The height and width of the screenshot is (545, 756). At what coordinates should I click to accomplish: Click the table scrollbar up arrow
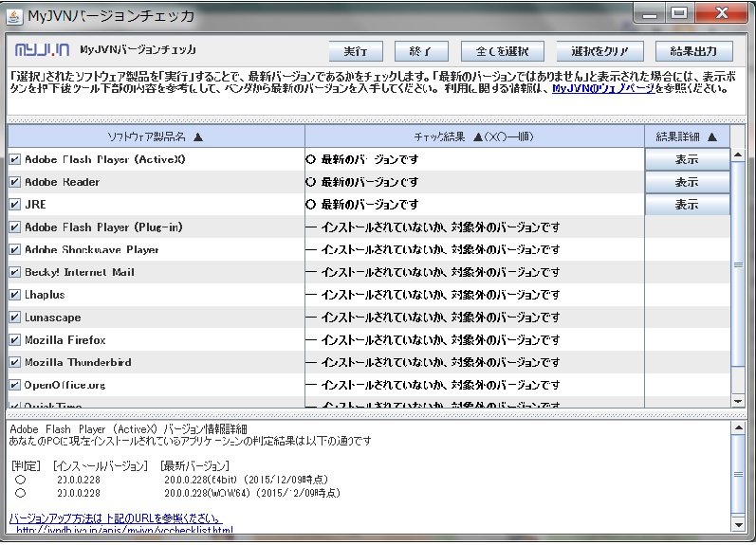738,154
